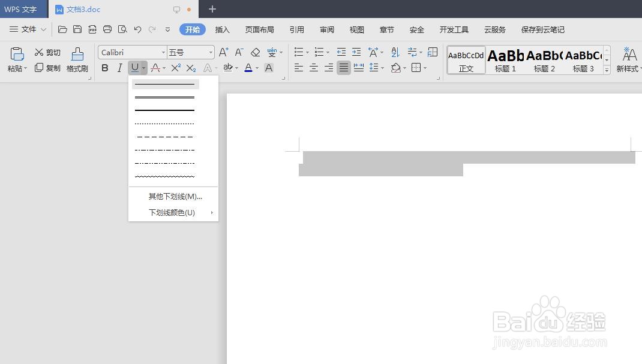Click the Sort (AZ) icon
Viewport: 642px width, 364px height.
[394, 52]
